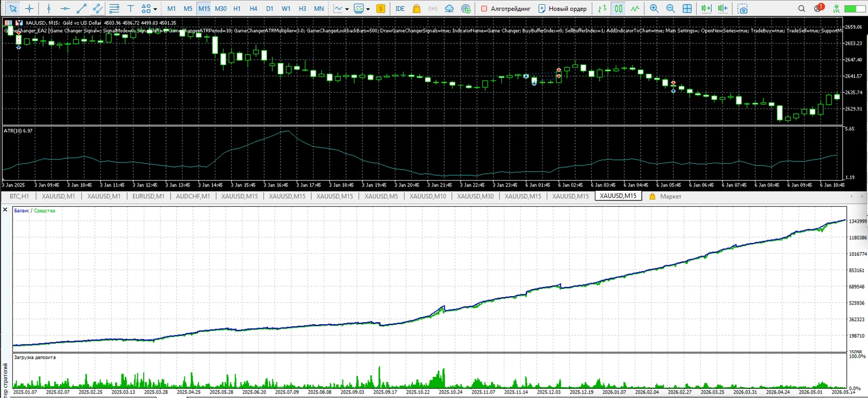Image resolution: width=868 pixels, height=398 pixels.
Task: Click the indicators list icon
Action: (359, 9)
